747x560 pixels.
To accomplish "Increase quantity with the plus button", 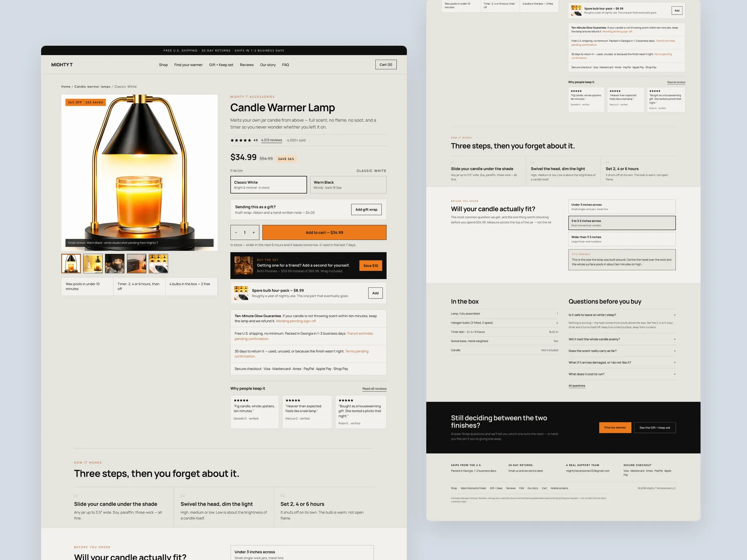I will click(x=254, y=233).
